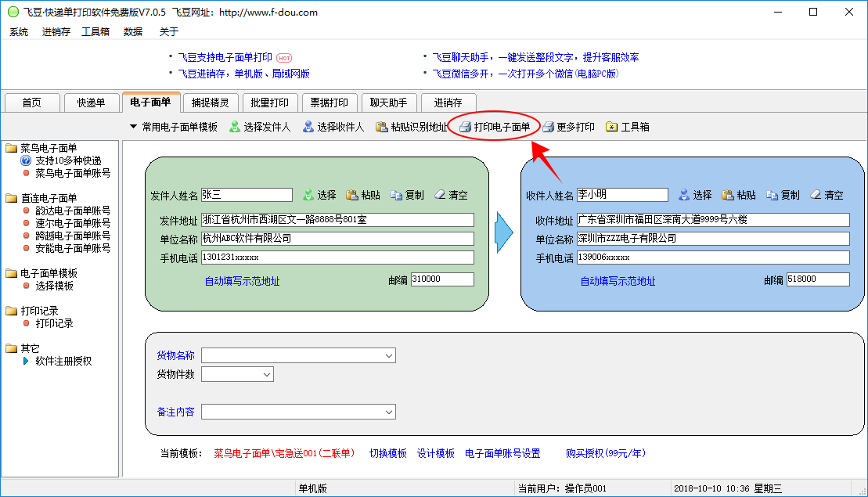Screen dimensions: 868x497
Task: Open the Remarks (备注内容) dropdown
Action: (x=389, y=412)
